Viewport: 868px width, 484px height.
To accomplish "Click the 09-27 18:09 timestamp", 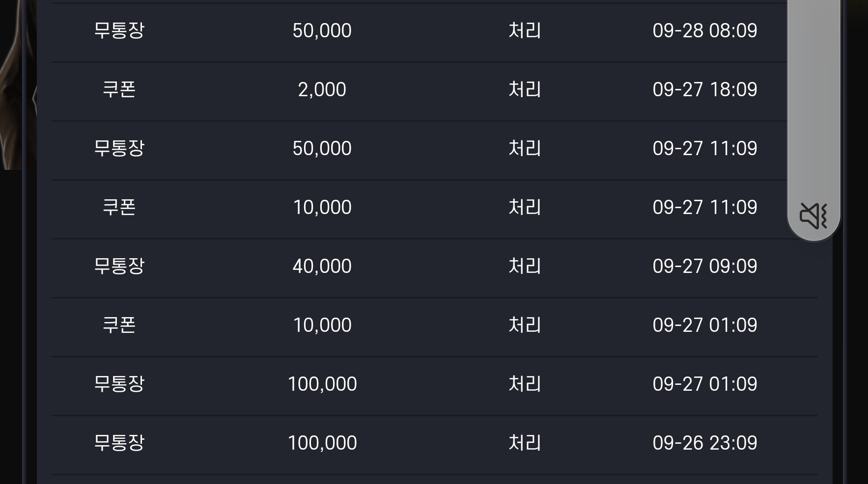I will tap(704, 89).
